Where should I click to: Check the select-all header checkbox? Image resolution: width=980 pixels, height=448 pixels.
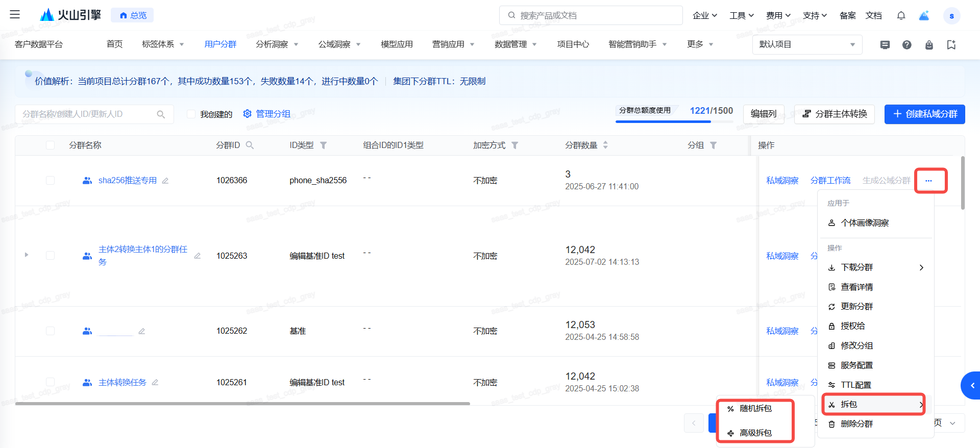coord(50,145)
